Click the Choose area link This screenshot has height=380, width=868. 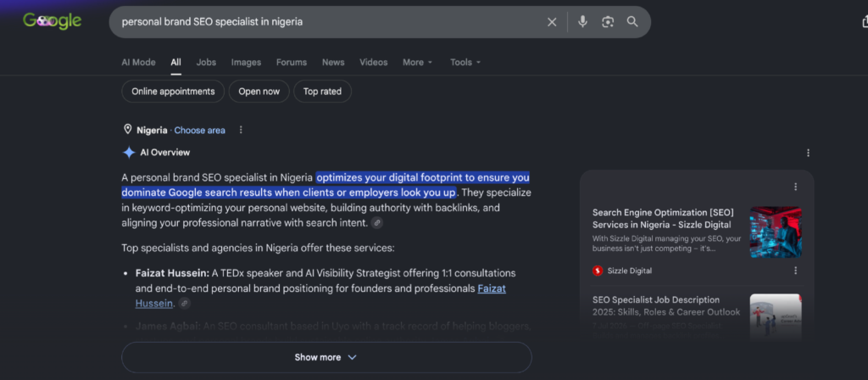coord(200,130)
